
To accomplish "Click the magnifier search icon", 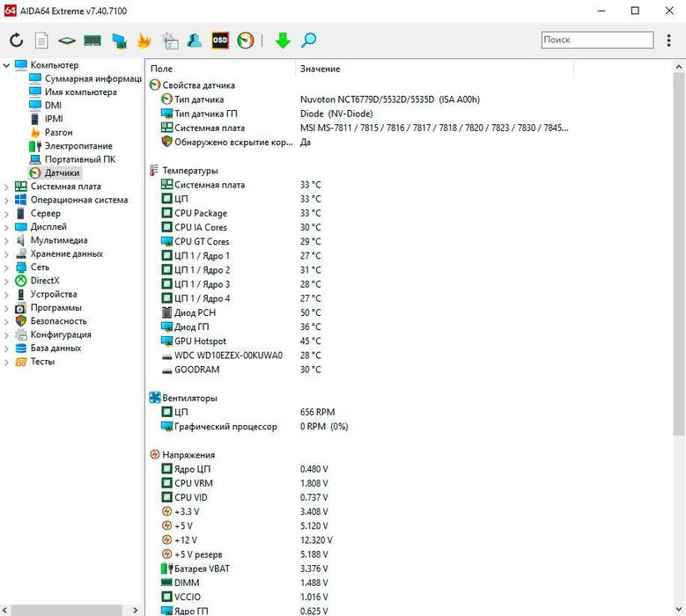I will pos(309,40).
